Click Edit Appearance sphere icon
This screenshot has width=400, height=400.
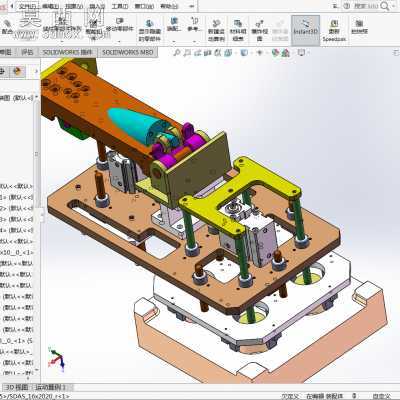(275, 53)
